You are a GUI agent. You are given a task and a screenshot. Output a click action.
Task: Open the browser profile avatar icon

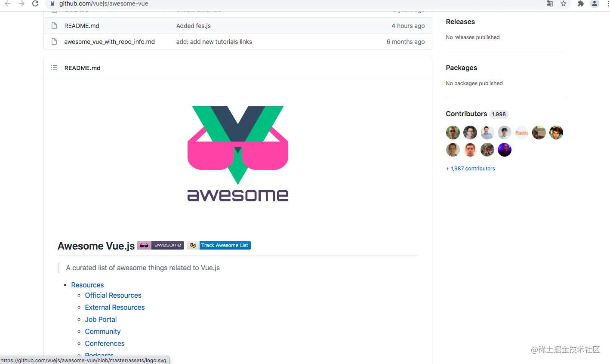tap(595, 3)
